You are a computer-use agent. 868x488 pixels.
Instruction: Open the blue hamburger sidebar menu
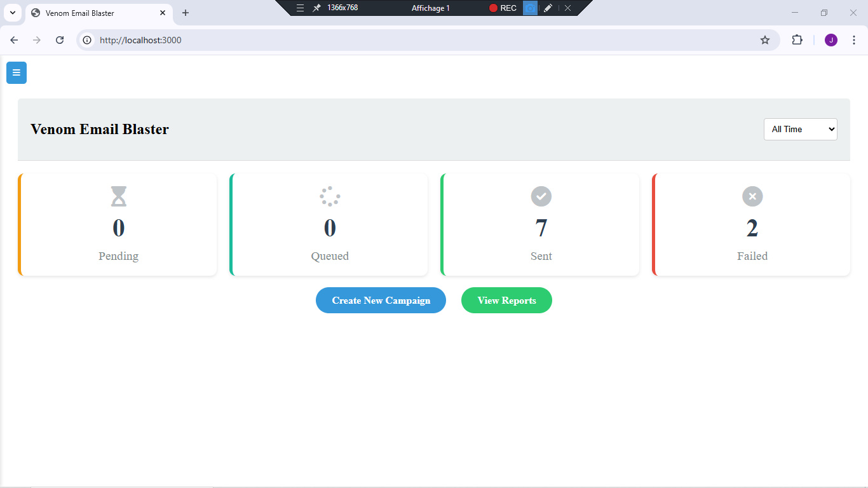17,72
